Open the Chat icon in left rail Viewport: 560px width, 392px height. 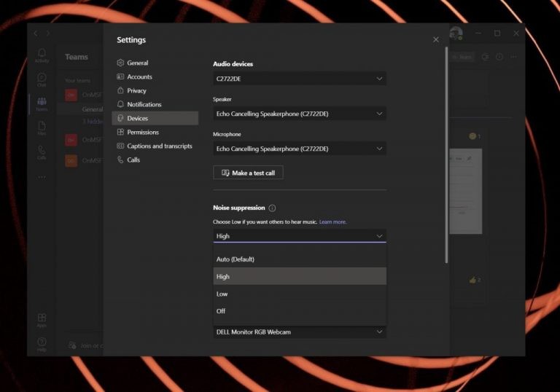(x=42, y=79)
